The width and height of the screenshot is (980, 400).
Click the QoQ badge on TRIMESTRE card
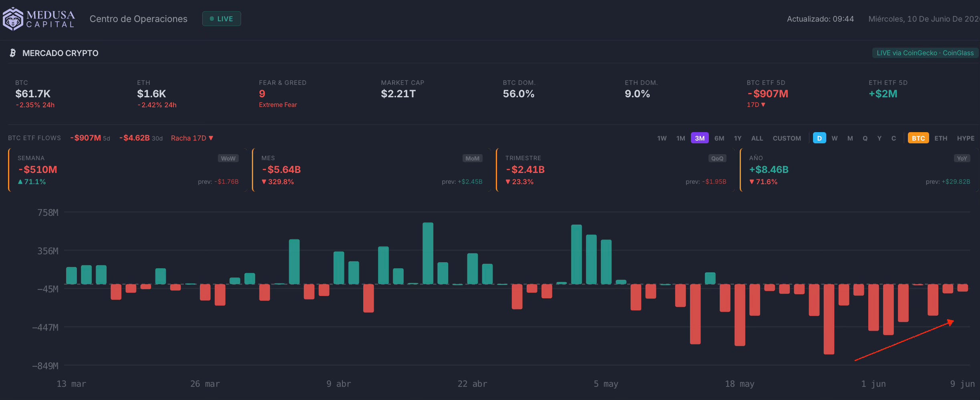point(717,159)
